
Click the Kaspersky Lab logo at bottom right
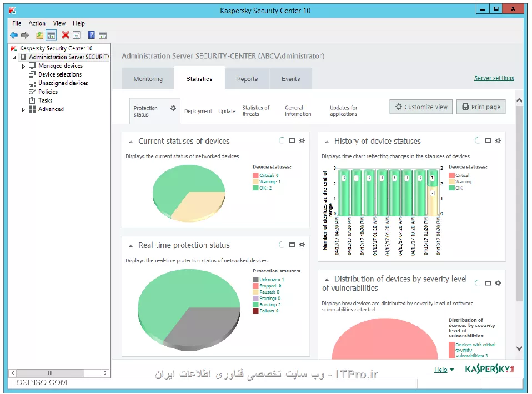coord(489,369)
